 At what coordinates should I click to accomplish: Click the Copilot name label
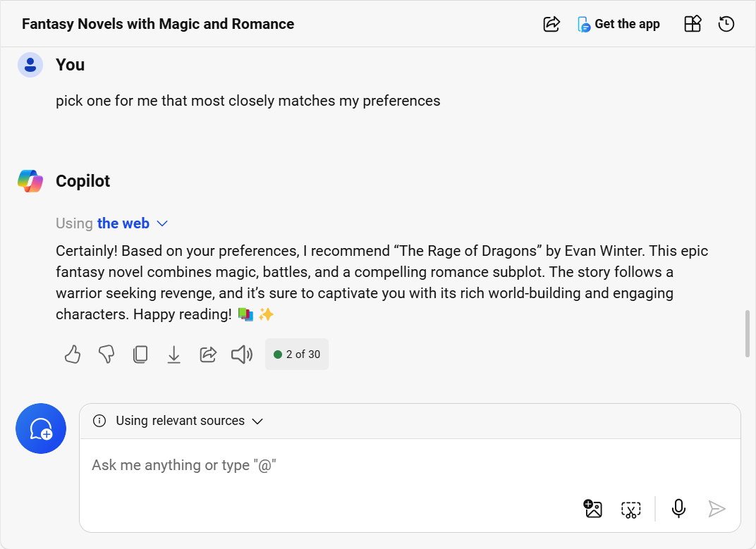(83, 181)
